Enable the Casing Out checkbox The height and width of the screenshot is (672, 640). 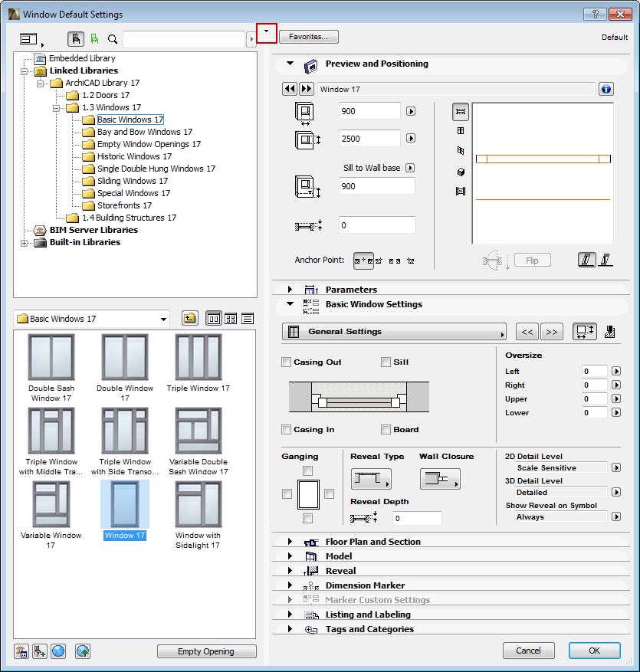[287, 362]
